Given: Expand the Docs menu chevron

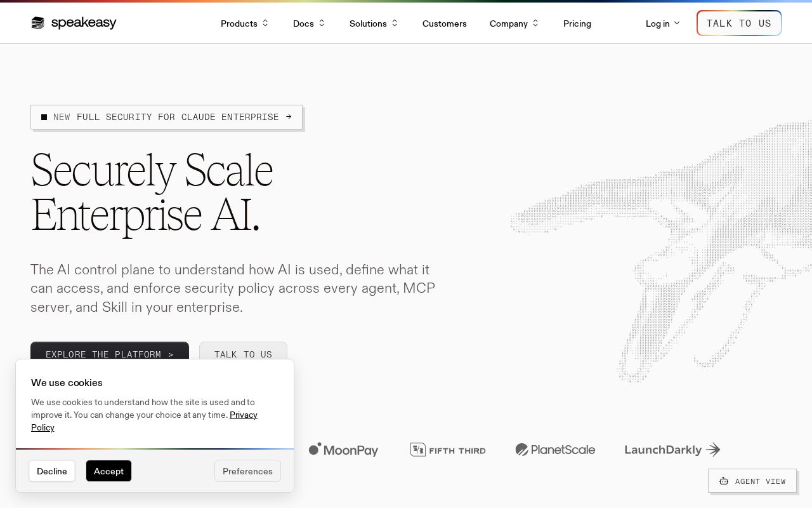Looking at the screenshot, I should click(x=322, y=23).
